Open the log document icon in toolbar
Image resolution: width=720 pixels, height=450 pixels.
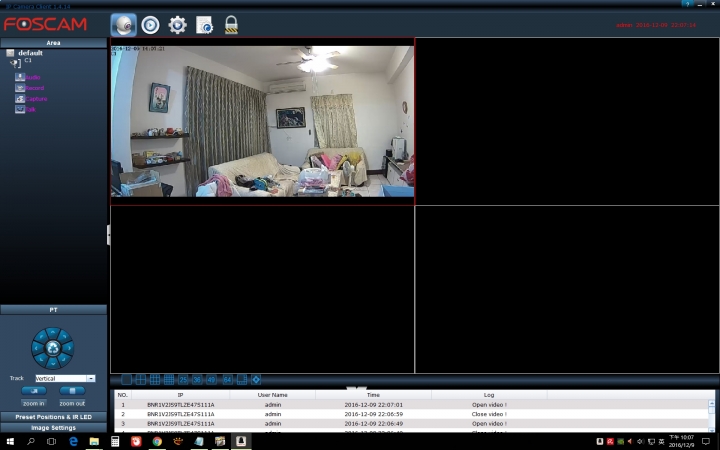click(204, 25)
